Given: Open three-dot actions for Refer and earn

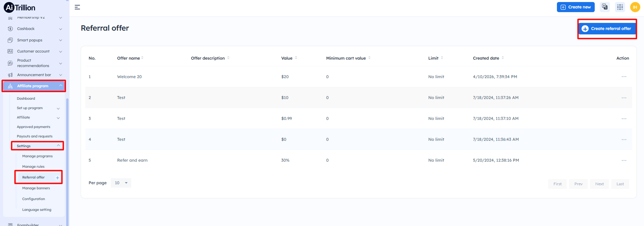Looking at the screenshot, I should (x=624, y=160).
